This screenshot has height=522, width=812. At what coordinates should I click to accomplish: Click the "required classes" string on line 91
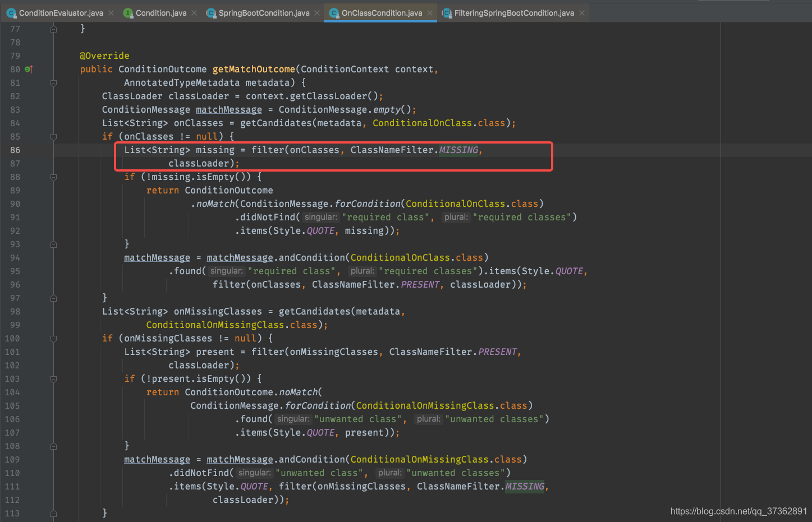click(522, 217)
